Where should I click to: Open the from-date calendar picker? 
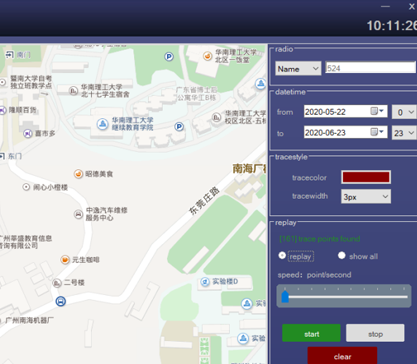(377, 111)
